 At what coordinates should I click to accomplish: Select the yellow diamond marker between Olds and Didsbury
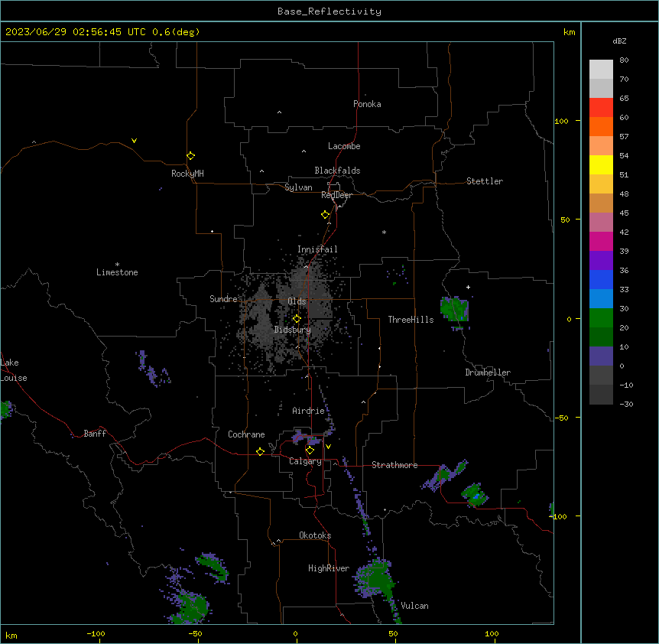[x=297, y=319]
